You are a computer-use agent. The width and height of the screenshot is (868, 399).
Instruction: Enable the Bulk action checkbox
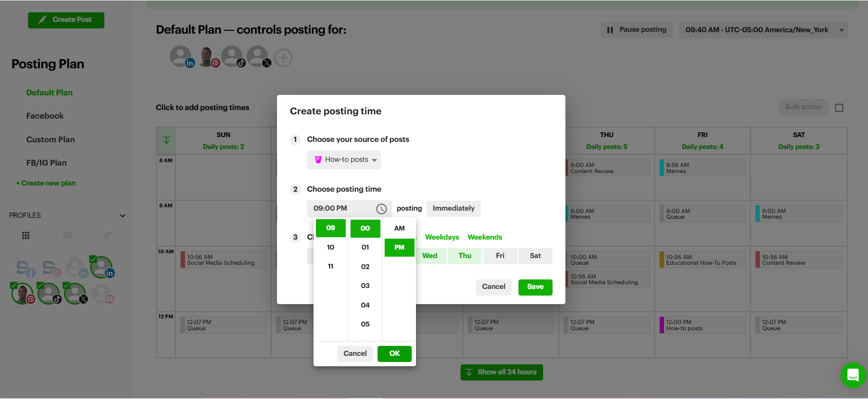(x=839, y=108)
